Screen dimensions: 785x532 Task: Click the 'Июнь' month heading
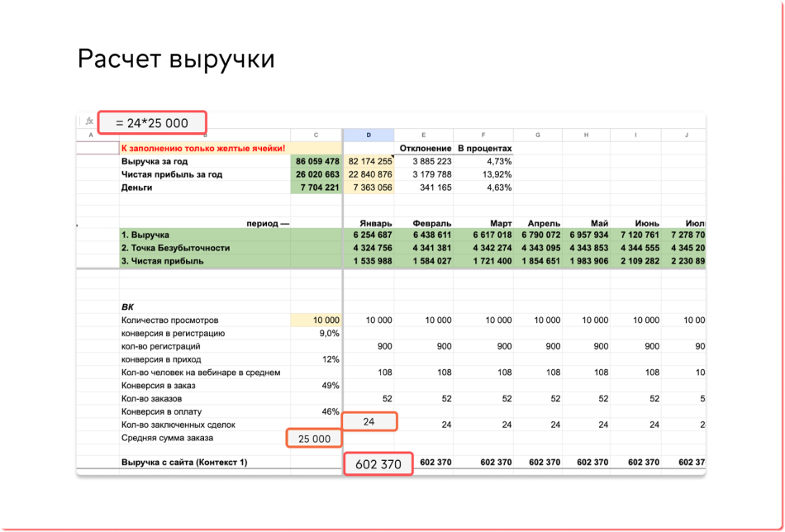646,223
